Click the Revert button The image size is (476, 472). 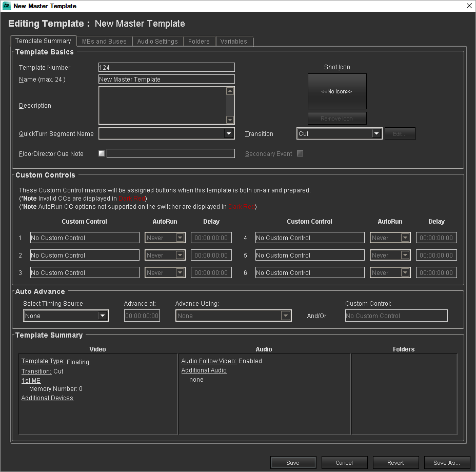click(395, 462)
